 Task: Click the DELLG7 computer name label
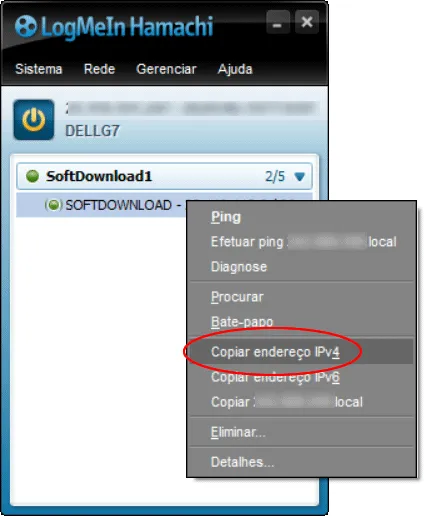[x=92, y=131]
